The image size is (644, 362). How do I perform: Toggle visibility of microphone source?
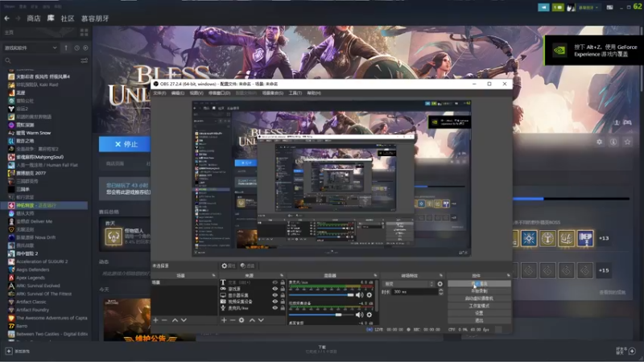(275, 308)
